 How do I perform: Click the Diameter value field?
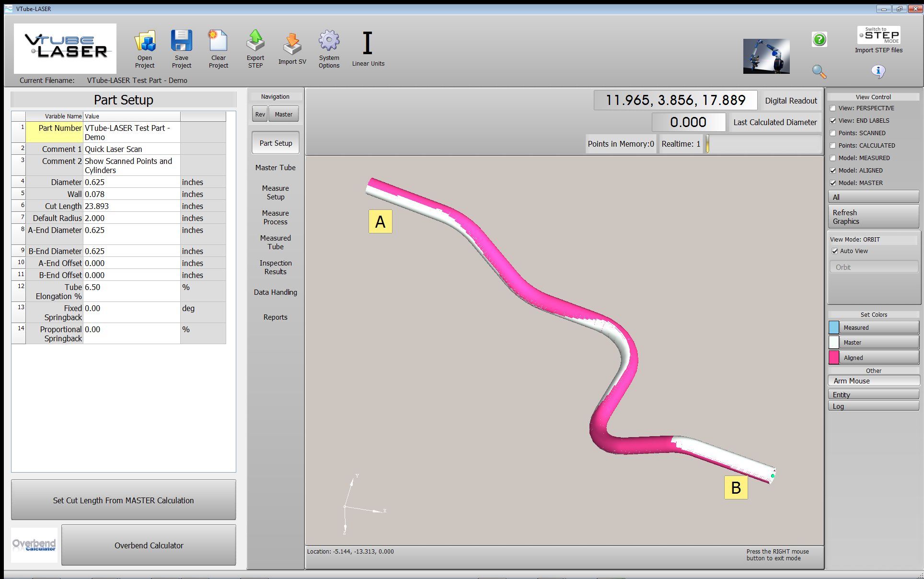click(131, 182)
